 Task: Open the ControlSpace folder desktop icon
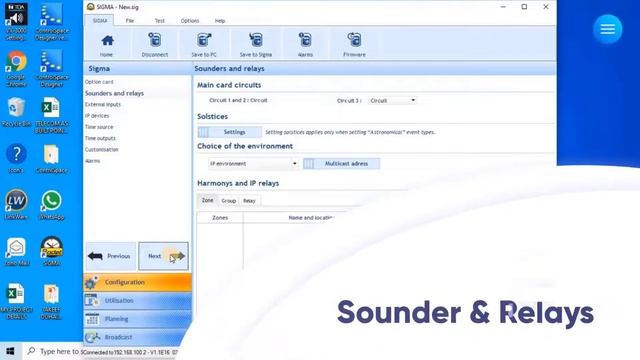(x=51, y=159)
